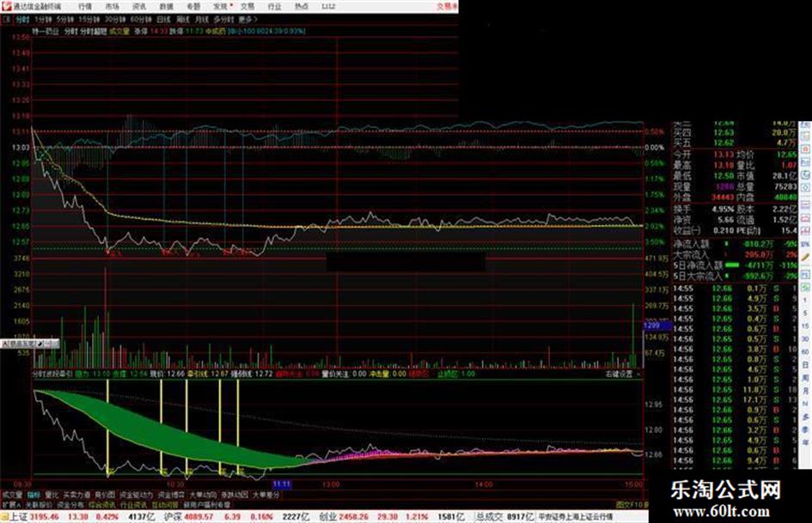Open the 发现 menu
812x523 pixels.
pos(221,7)
